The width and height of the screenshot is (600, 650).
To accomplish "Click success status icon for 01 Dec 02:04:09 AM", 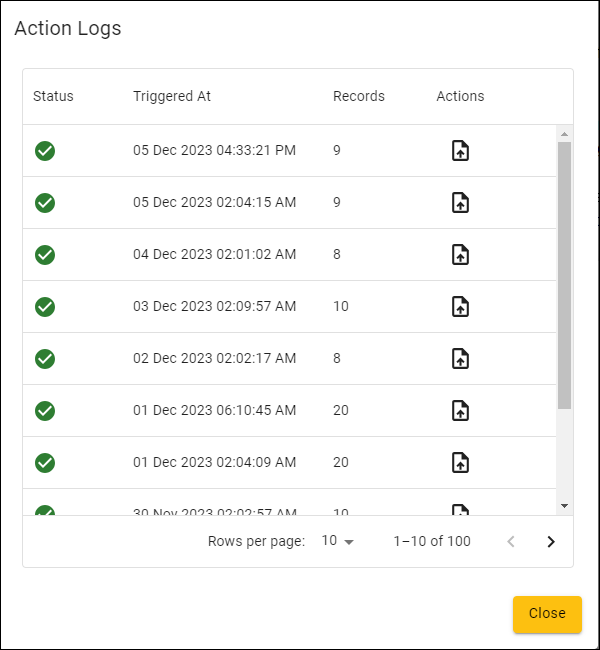I will (x=45, y=463).
